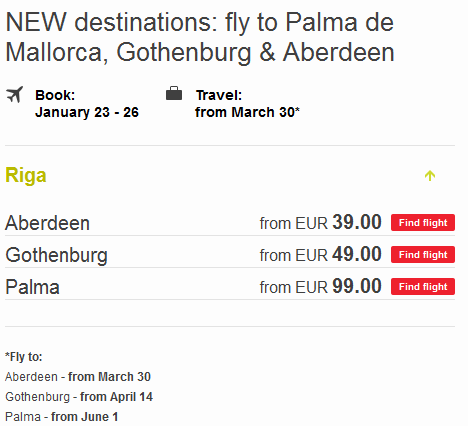Screen dimensions: 468x426
Task: Collapse the Riga section with the green arrow
Action: click(430, 175)
